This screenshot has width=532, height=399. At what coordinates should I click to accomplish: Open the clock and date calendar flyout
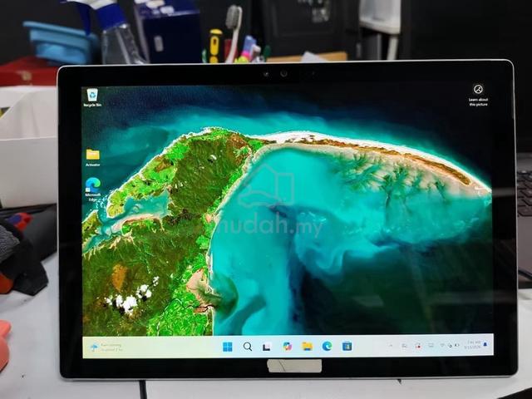pos(474,345)
